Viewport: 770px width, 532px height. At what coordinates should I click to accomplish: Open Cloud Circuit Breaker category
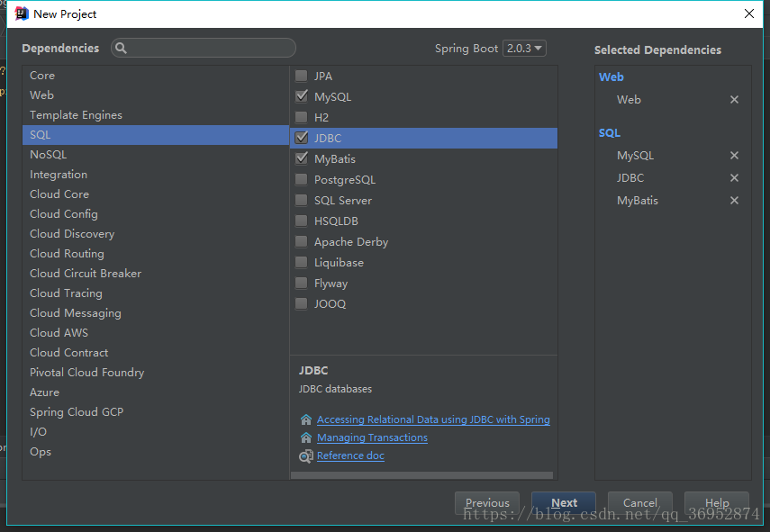point(156,274)
